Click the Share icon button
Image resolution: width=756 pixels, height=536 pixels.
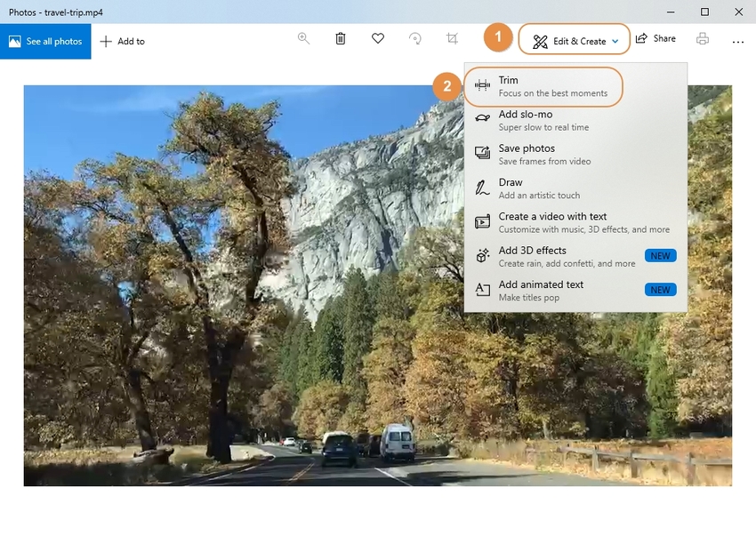click(655, 39)
